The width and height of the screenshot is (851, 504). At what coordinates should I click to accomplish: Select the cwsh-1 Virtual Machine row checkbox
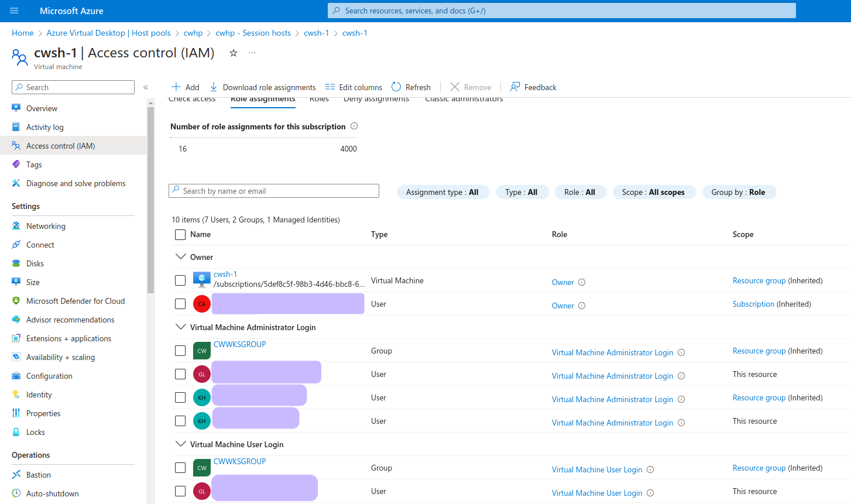pos(180,280)
